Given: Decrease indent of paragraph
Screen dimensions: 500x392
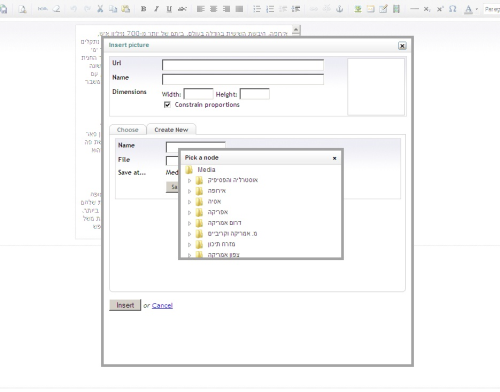Looking at the screenshot, I should [x=283, y=9].
